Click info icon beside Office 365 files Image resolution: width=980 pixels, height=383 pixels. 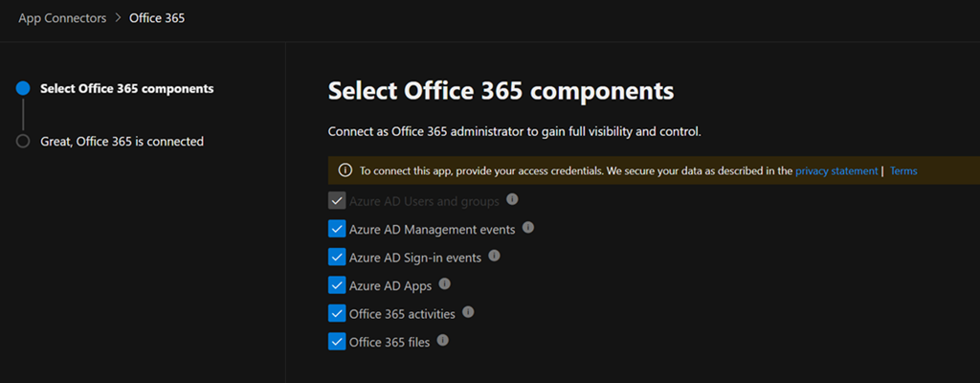[442, 340]
